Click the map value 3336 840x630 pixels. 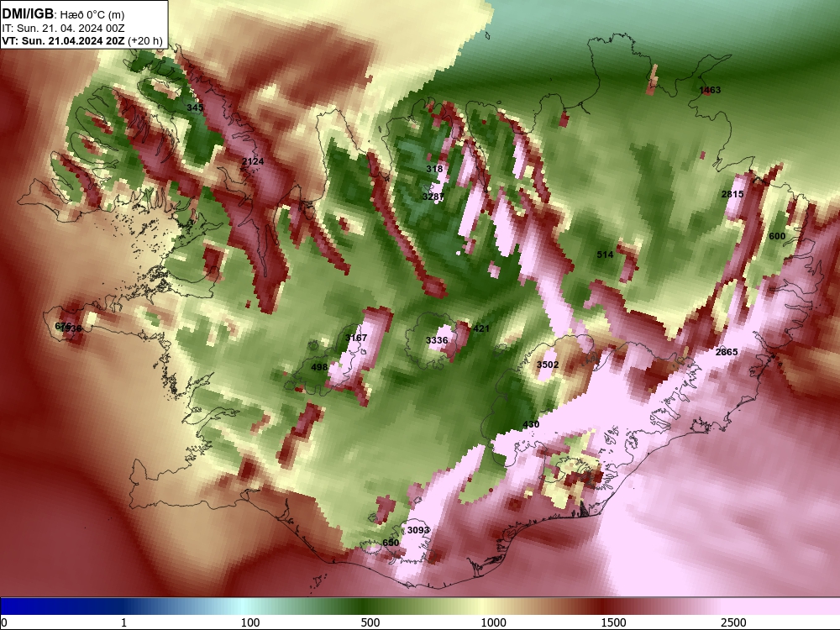(x=437, y=340)
